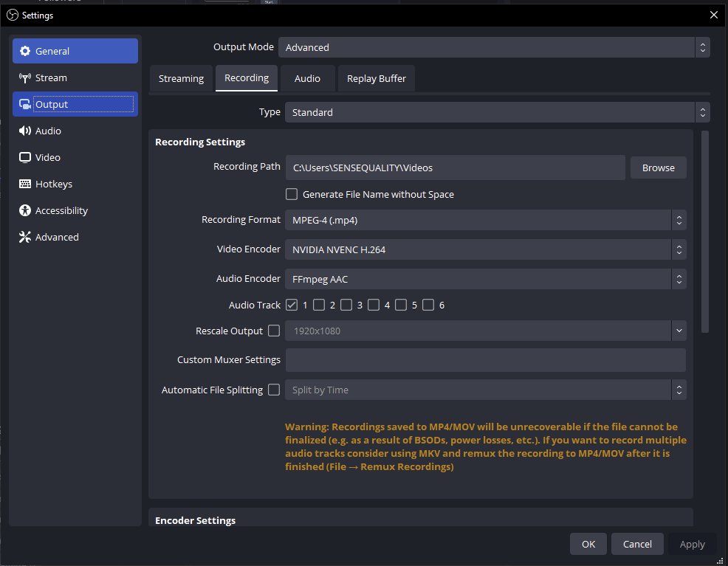Click the Accessibility person icon
The width and height of the screenshot is (728, 566).
(x=25, y=210)
